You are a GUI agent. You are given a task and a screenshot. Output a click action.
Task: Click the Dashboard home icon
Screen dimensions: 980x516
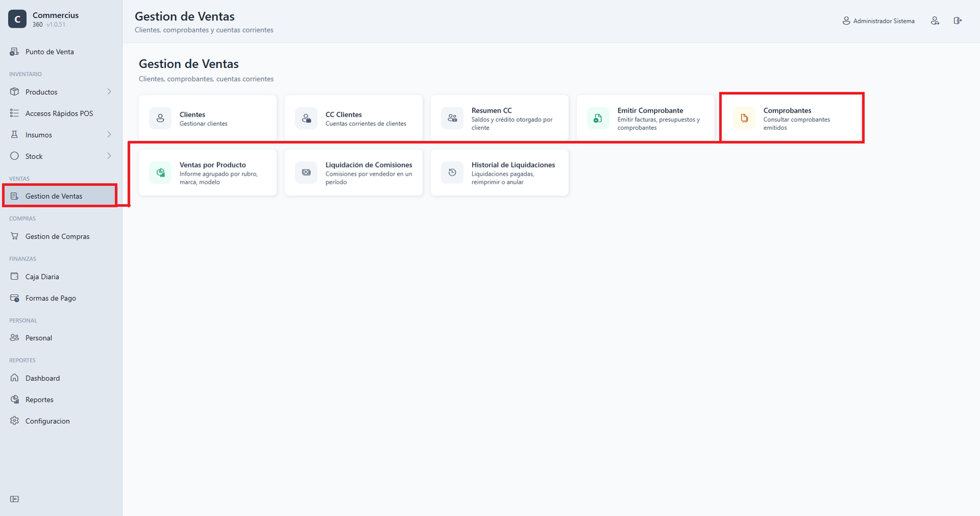(15, 378)
